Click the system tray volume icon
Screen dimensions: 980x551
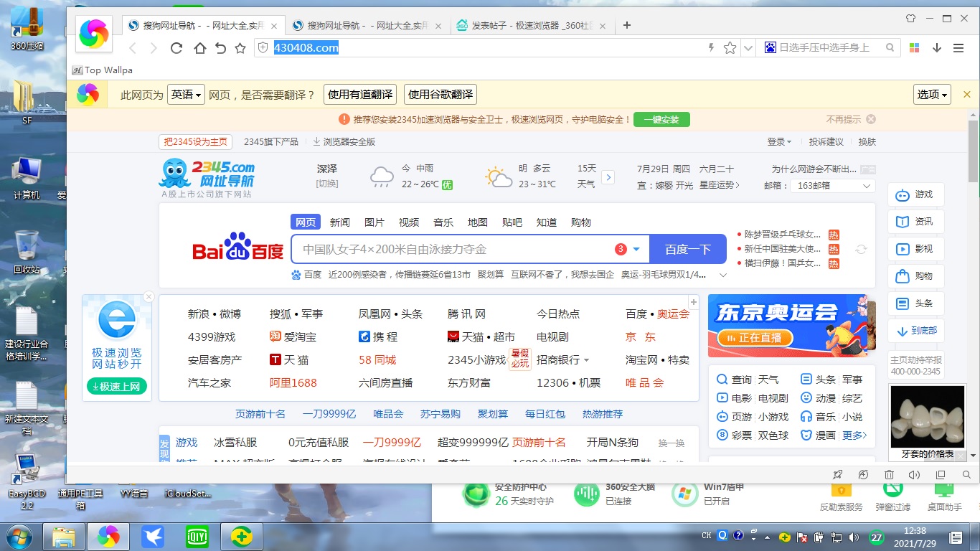point(853,537)
